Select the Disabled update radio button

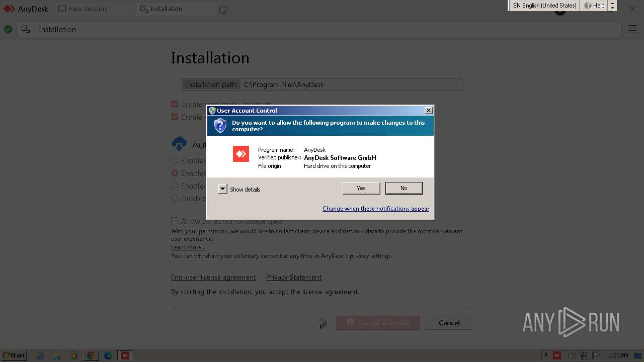click(175, 199)
